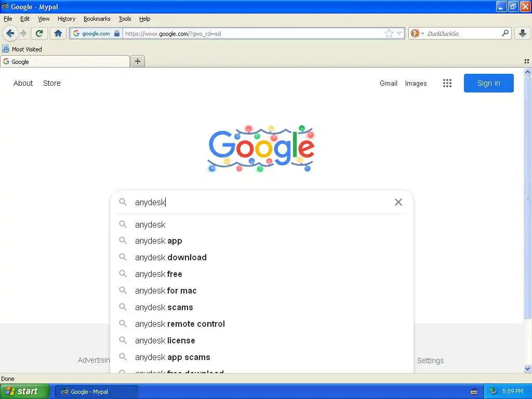Viewport: 532px width, 399px height.
Task: Select the Google browser tab
Action: (x=65, y=61)
